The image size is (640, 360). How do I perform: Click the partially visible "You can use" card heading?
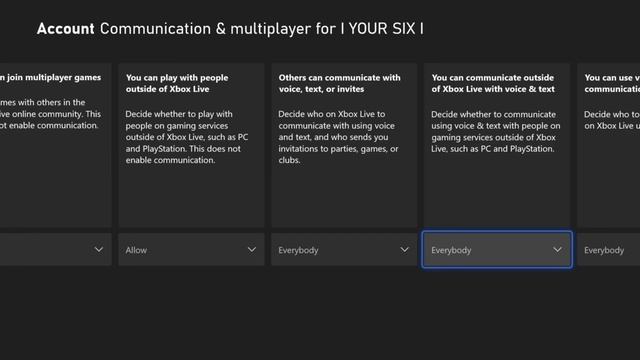612,83
